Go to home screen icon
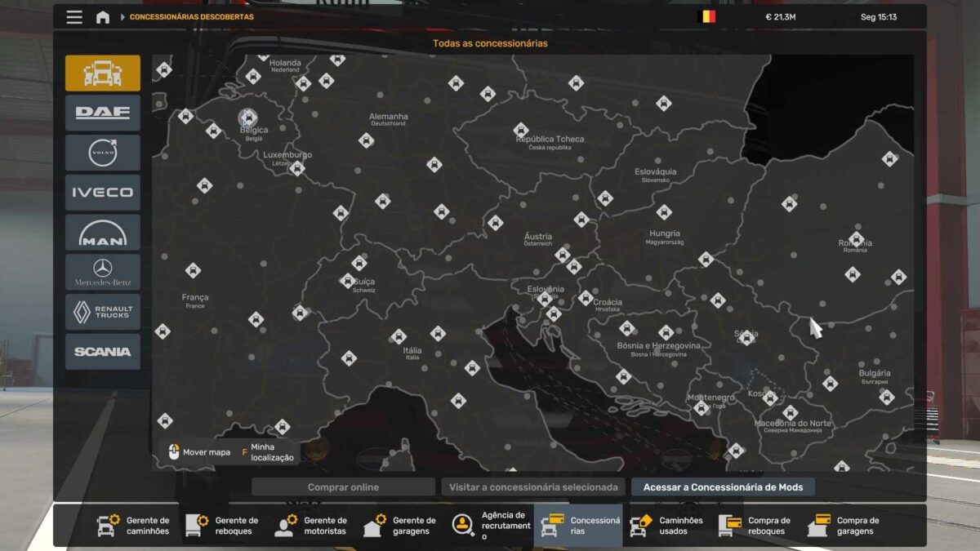This screenshot has width=980, height=551. point(103,17)
